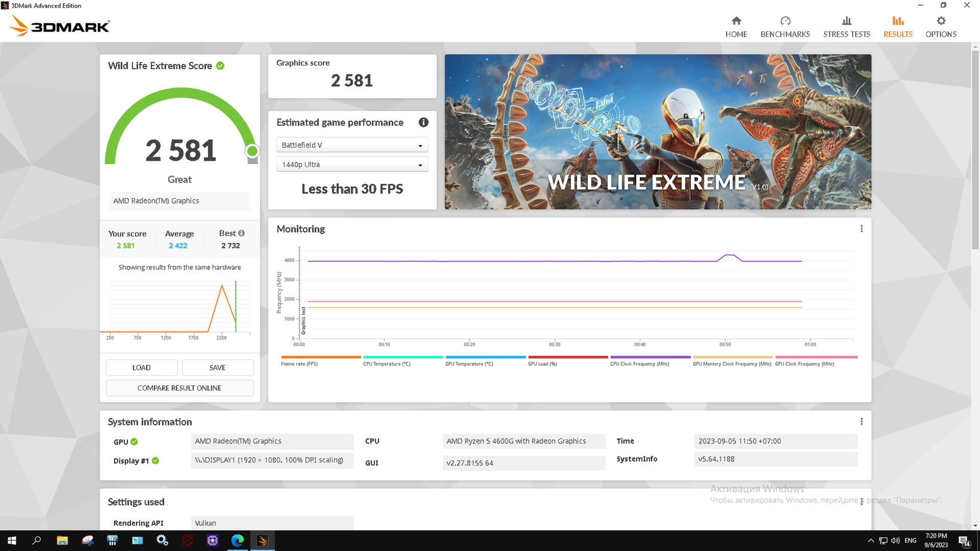
Task: Toggle the Frame rate (FPS) legend series
Action: (321, 361)
